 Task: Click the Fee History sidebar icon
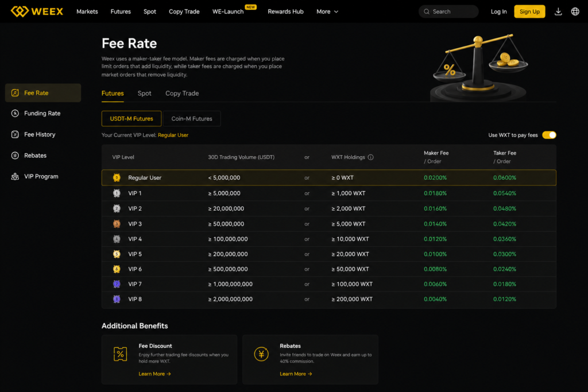(x=15, y=134)
